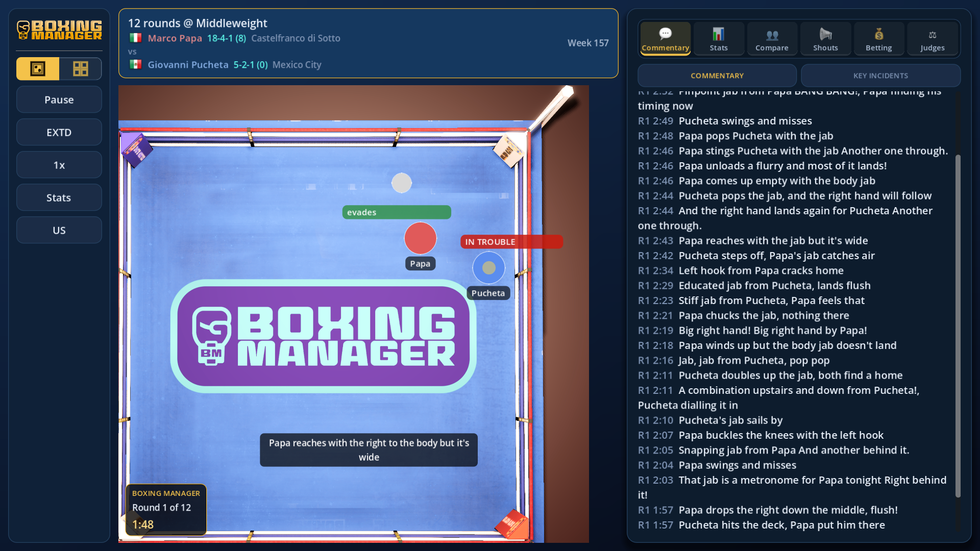Click commentary 'Big right hand! Big right hand by Papa!'
Image resolution: width=980 pixels, height=551 pixels.
[773, 331]
